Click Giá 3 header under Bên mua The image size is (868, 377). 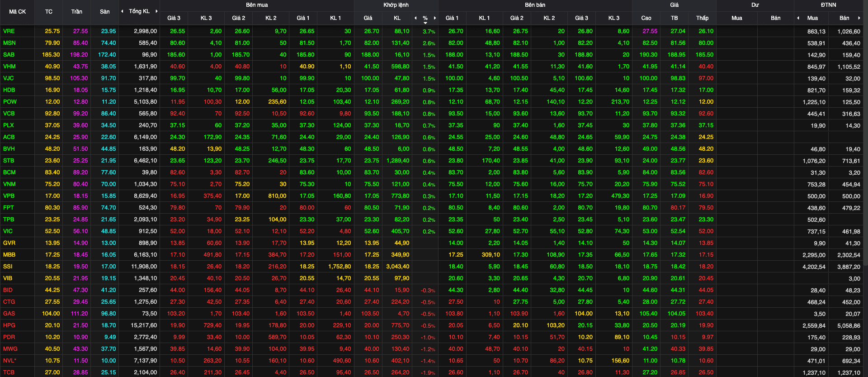(174, 18)
